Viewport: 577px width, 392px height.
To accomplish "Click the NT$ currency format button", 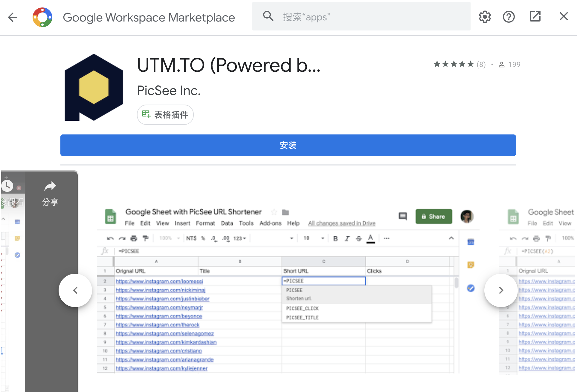I will point(191,238).
